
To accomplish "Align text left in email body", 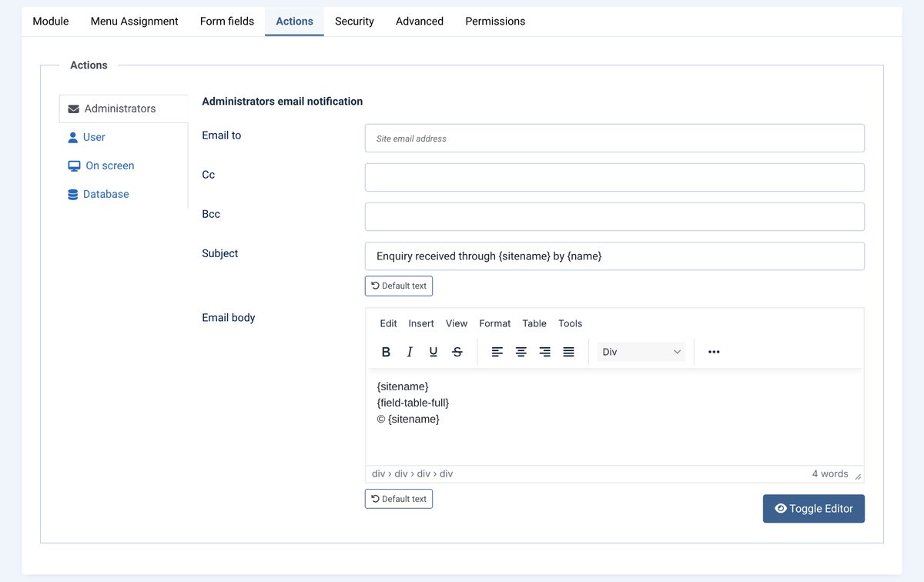I will [497, 352].
